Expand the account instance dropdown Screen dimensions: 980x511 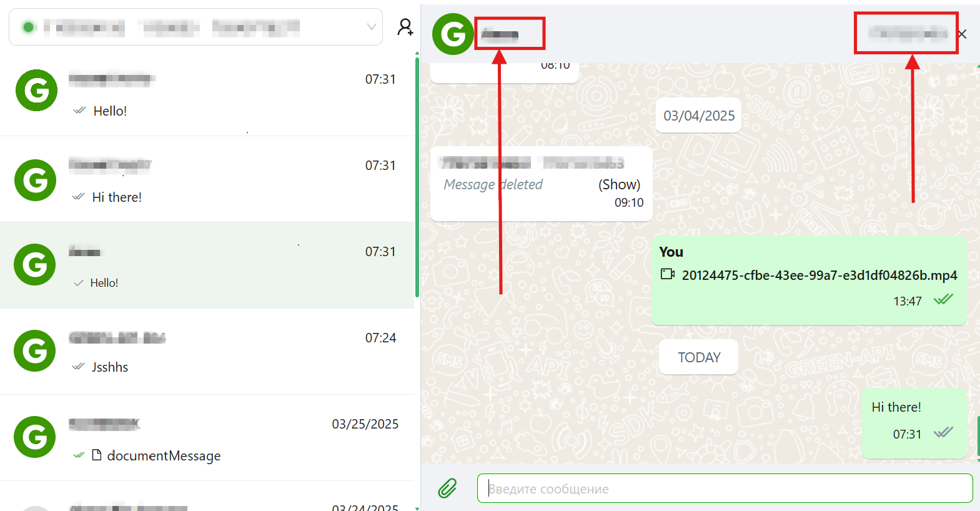196,27
